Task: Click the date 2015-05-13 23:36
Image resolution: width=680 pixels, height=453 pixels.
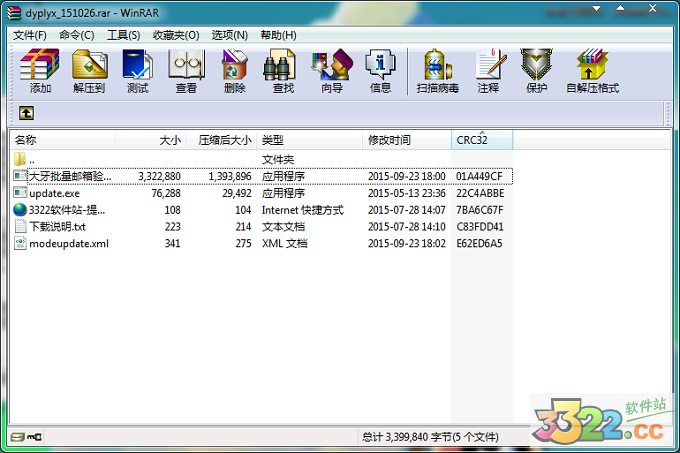Action: point(407,193)
